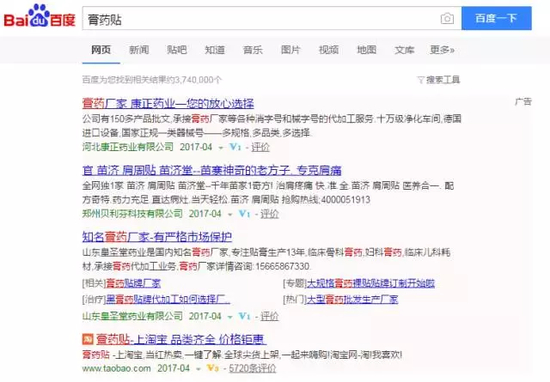Click the Baidu logo
The height and width of the screenshot is (382, 550).
pos(39,16)
